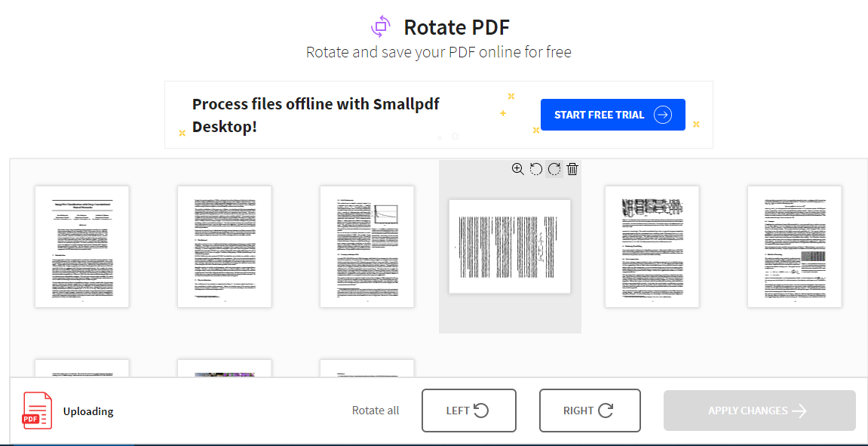Viewport: 868px width, 446px height.
Task: Select partially visible seventh page thumbnail
Action: point(82,368)
